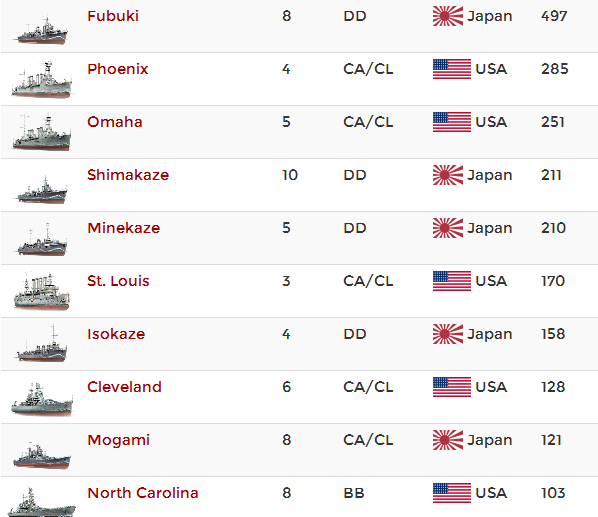This screenshot has width=598, height=517.
Task: Open the Mogami ship link
Action: coord(118,440)
